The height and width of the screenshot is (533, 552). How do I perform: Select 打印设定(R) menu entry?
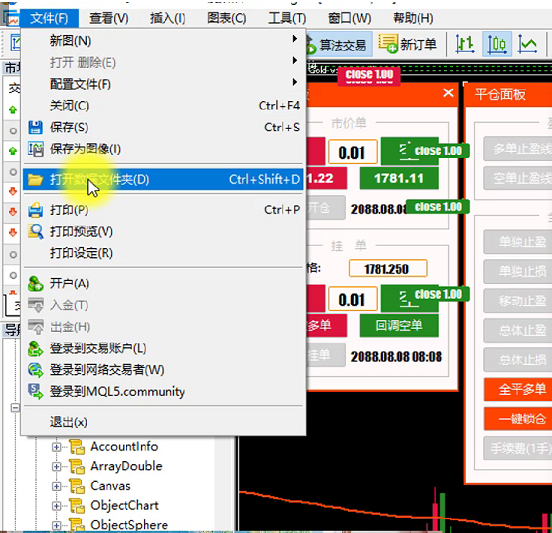(x=163, y=253)
